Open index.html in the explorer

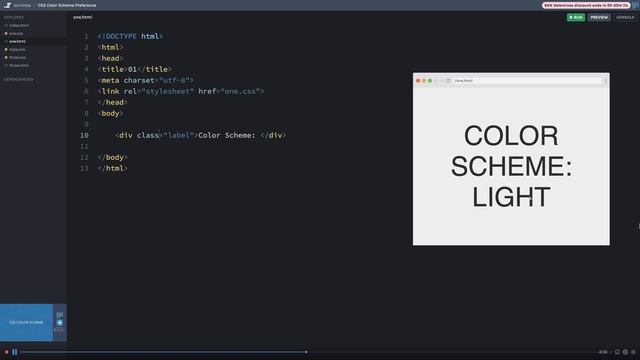click(x=18, y=25)
